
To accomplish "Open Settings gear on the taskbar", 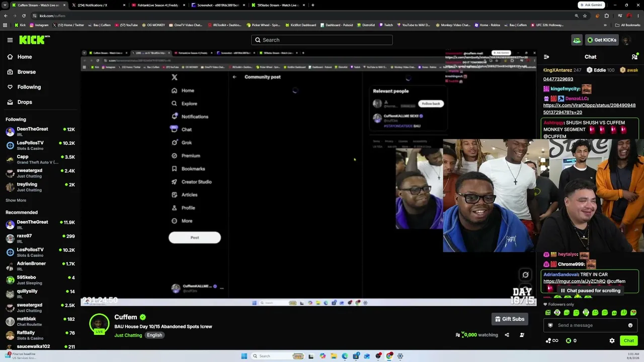I will [400, 356].
